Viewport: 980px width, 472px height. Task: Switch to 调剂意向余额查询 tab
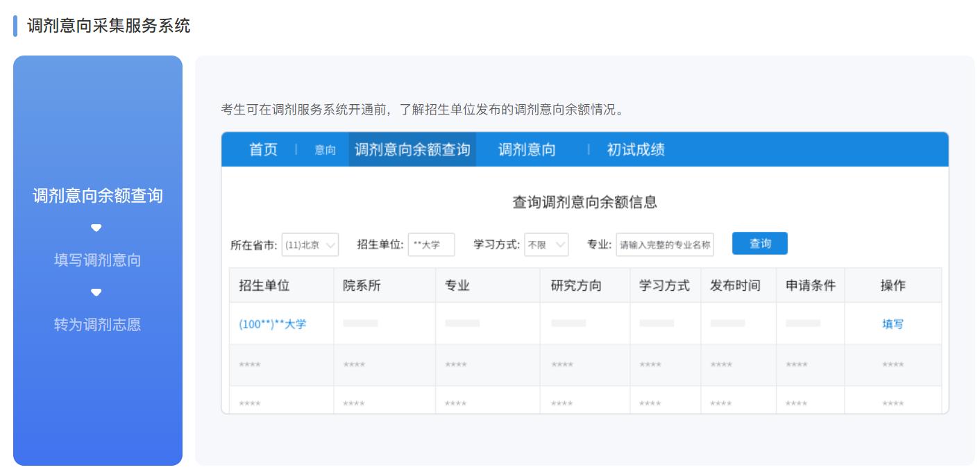point(412,149)
